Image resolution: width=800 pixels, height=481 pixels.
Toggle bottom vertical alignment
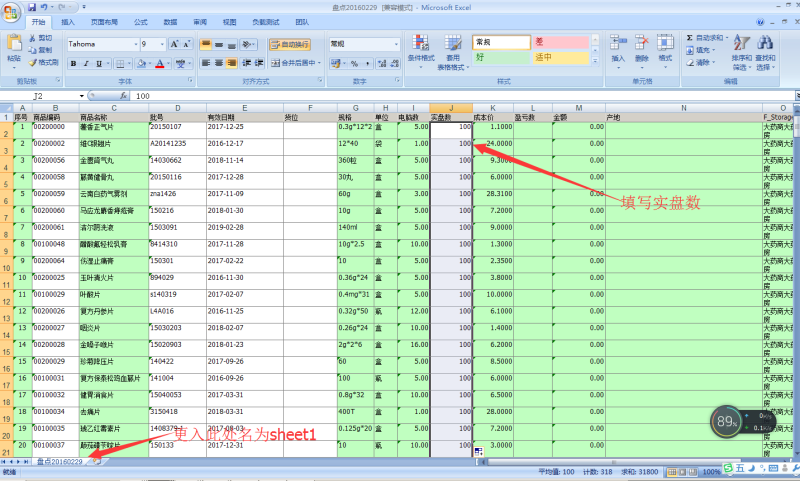[231, 45]
